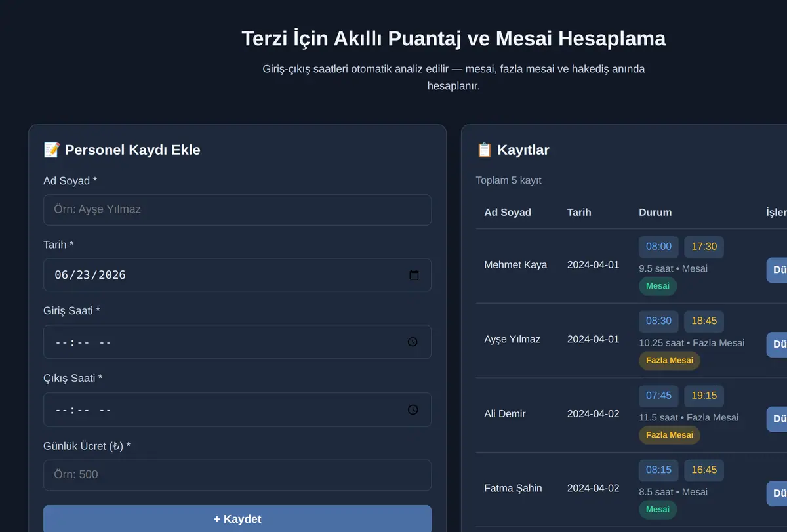This screenshot has height=532, width=787.
Task: Open the clock picker in Çıkış Saati field
Action: point(413,409)
